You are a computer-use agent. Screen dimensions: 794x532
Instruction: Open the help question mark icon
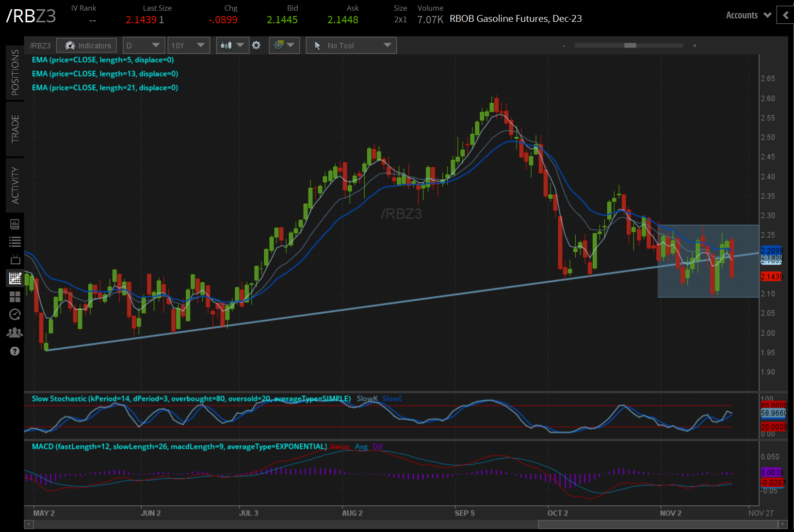(15, 351)
